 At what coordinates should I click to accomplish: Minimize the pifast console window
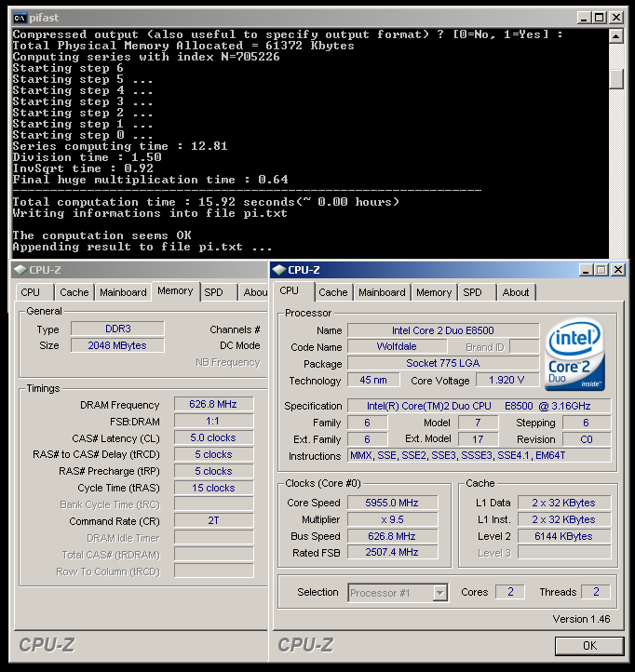pyautogui.click(x=584, y=18)
